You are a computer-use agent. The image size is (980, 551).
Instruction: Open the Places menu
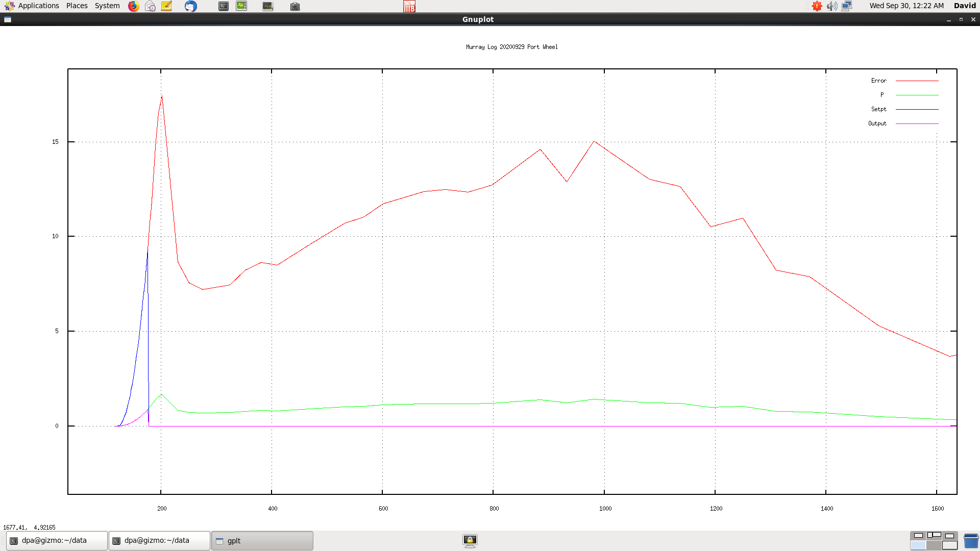[77, 6]
